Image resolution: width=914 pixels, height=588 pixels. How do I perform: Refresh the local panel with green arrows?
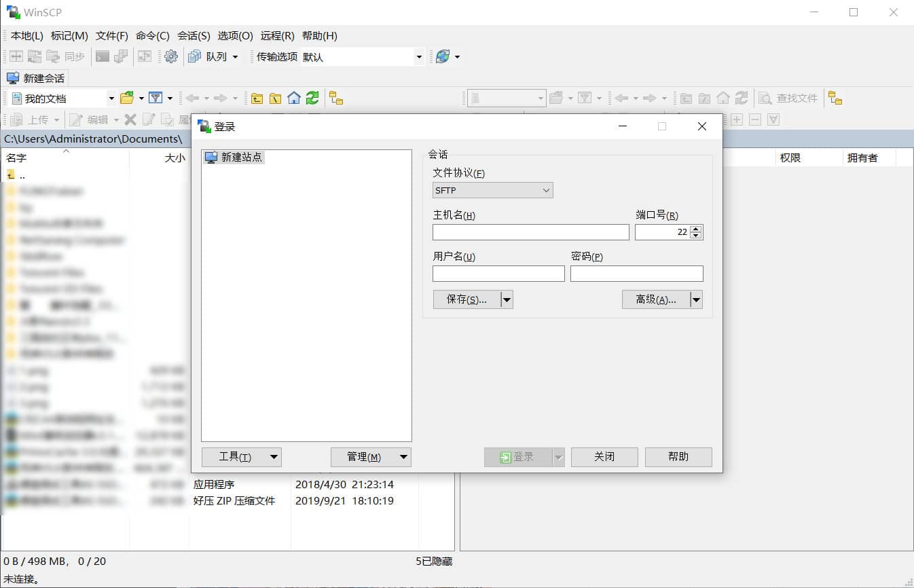coord(312,98)
